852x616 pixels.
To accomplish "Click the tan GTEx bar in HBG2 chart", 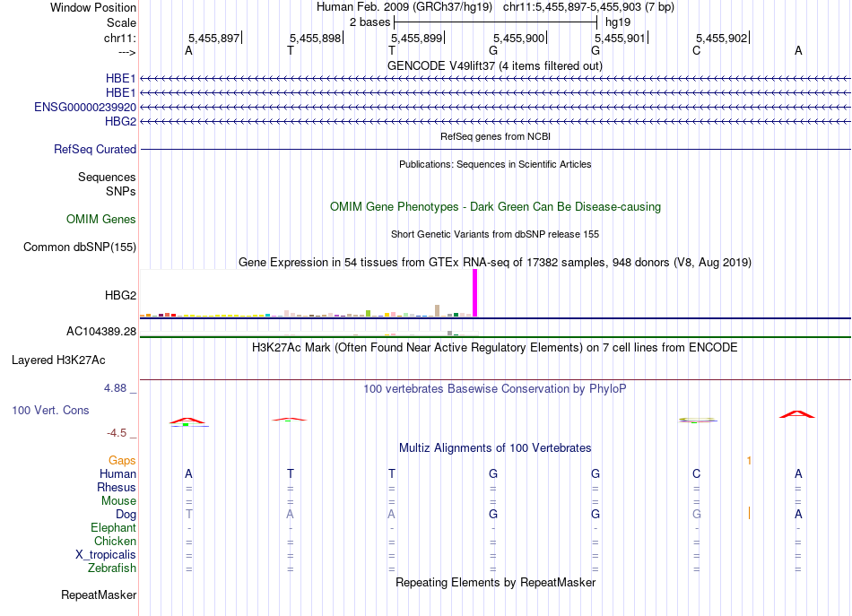I will pos(438,311).
